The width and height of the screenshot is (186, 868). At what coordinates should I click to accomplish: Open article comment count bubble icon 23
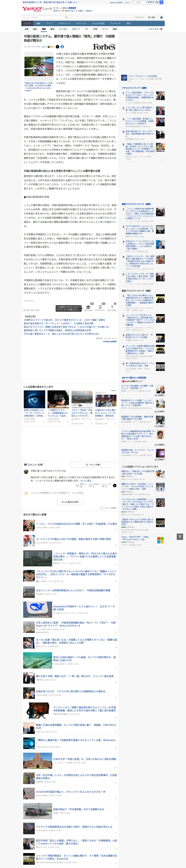(x=44, y=47)
